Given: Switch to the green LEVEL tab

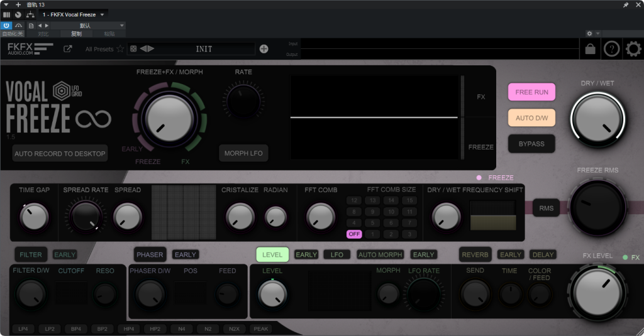Looking at the screenshot, I should point(272,255).
